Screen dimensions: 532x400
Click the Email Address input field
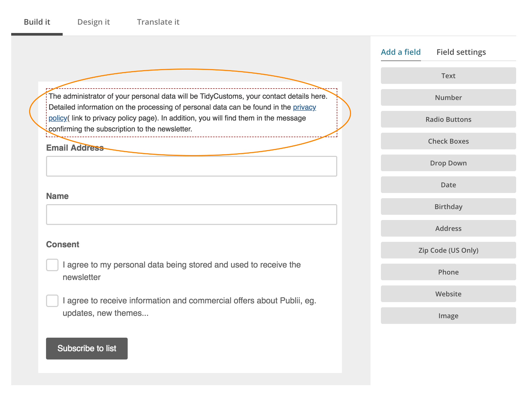pyautogui.click(x=191, y=166)
